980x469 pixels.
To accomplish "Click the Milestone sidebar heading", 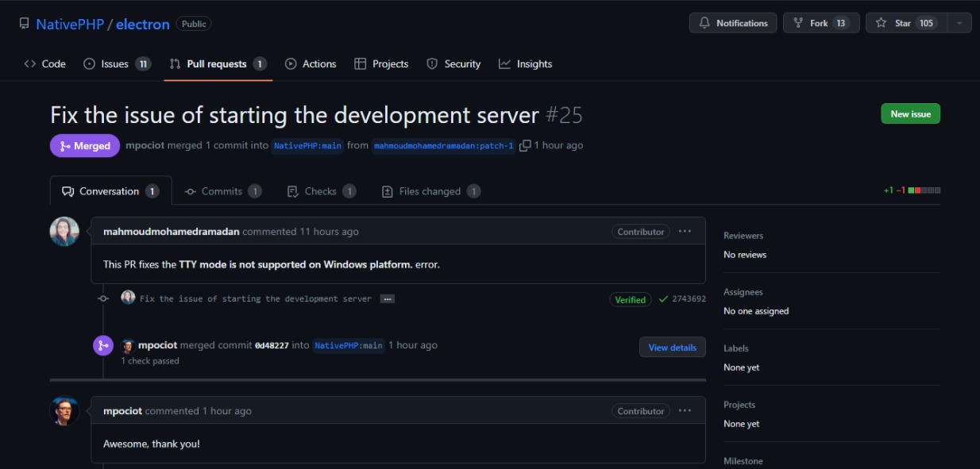I will pos(743,461).
